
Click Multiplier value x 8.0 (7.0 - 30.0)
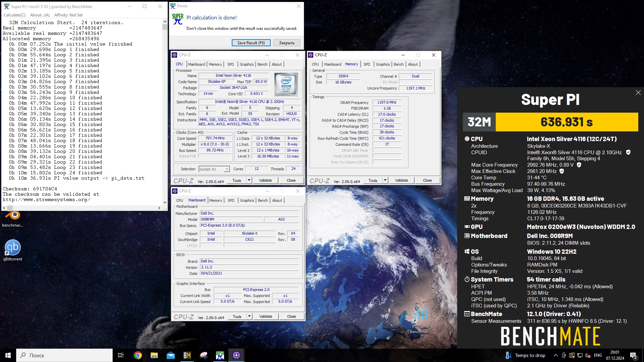coord(215,144)
